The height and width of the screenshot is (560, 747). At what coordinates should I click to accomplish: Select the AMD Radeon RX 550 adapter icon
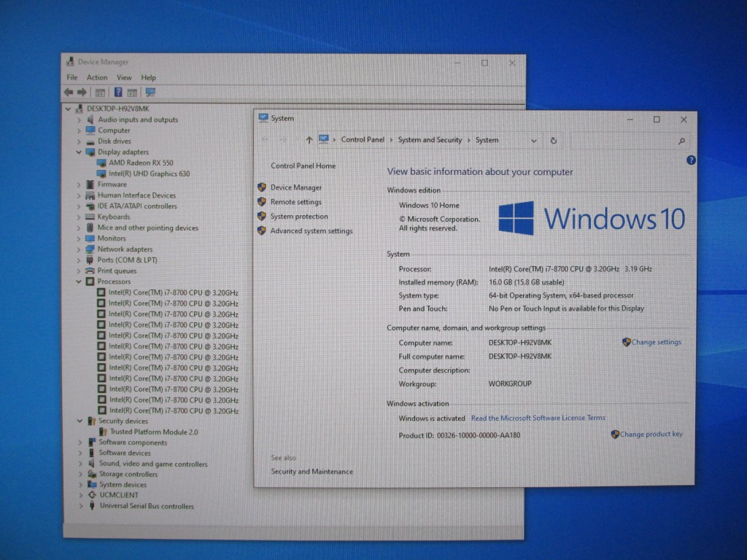101,163
